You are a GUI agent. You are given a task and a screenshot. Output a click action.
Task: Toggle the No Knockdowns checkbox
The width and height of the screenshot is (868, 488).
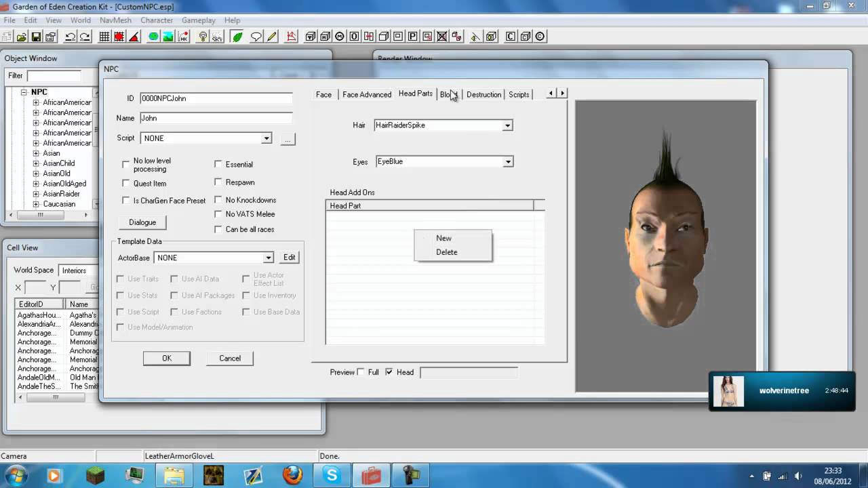coord(218,199)
